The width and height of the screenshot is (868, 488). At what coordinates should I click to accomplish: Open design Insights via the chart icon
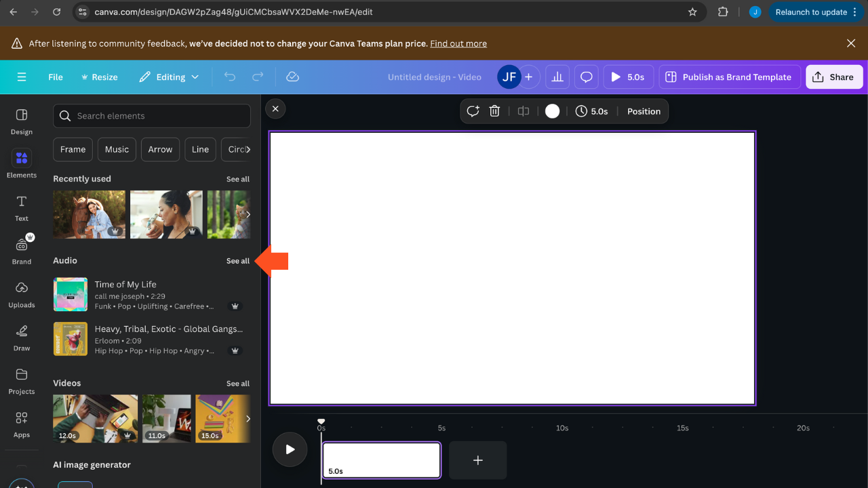(557, 77)
